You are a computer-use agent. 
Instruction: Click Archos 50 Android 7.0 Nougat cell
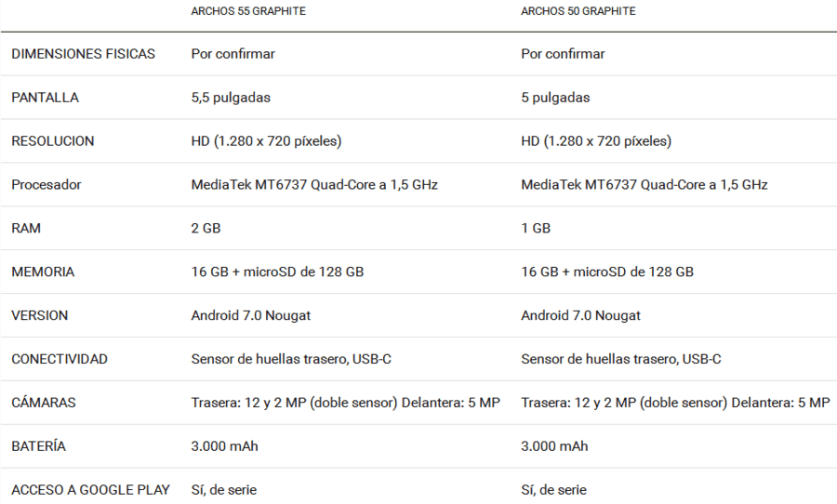(x=580, y=315)
